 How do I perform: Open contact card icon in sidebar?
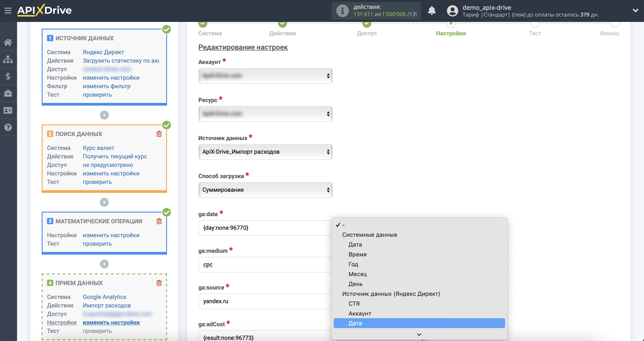click(8, 110)
